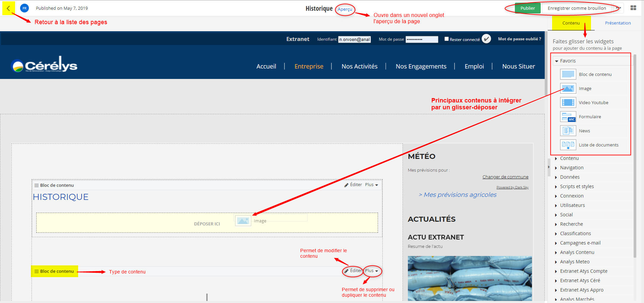The image size is (644, 303).
Task: Click the login checkmark round button
Action: coord(486,39)
